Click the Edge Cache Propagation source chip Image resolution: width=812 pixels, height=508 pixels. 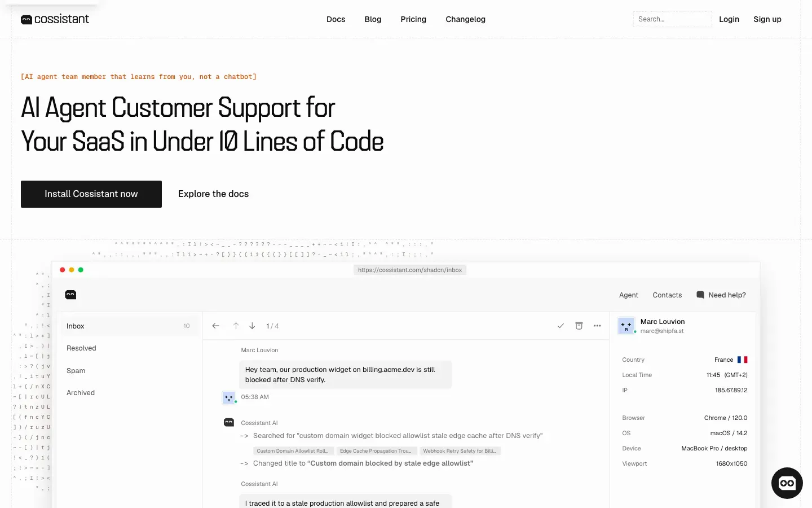[x=377, y=451]
